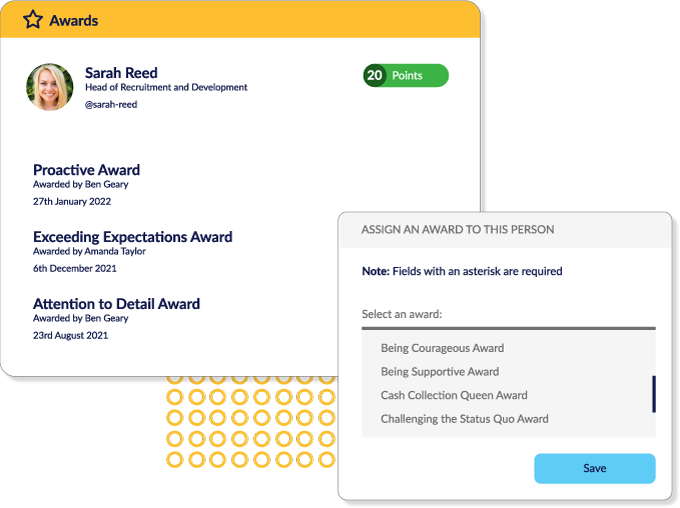Click the star icon beside Awards
680x508 pixels.
[33, 20]
